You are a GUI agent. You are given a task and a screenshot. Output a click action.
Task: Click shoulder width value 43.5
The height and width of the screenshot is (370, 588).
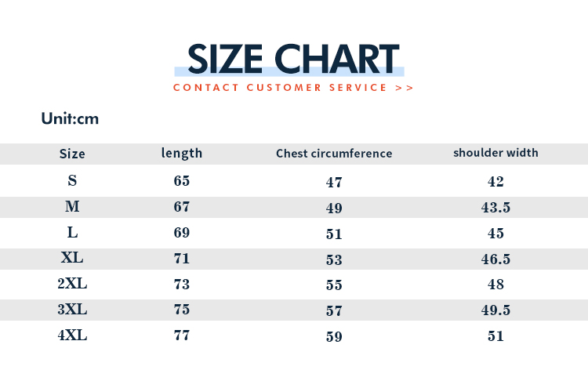pos(495,208)
